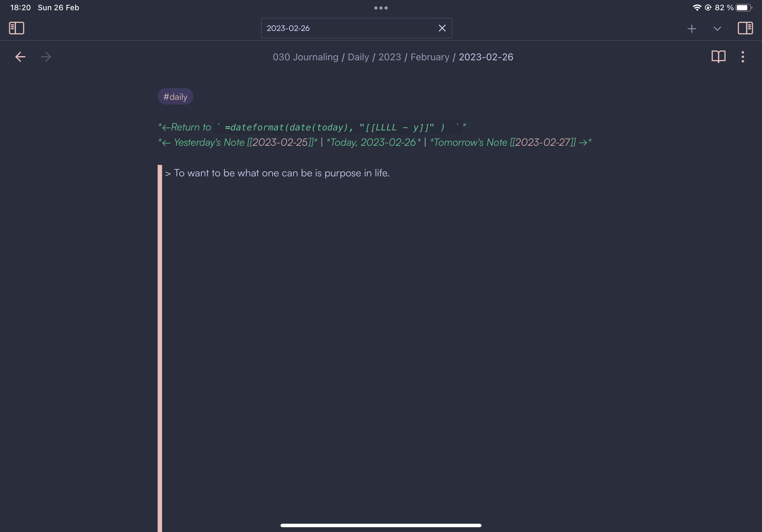Image resolution: width=762 pixels, height=532 pixels.
Task: Open the tab switcher chevron
Action: (x=717, y=28)
